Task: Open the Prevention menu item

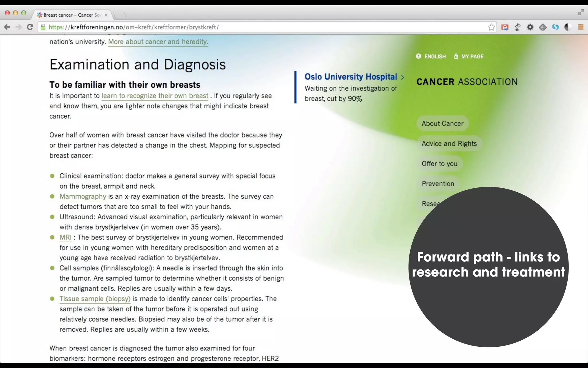Action: click(x=438, y=184)
